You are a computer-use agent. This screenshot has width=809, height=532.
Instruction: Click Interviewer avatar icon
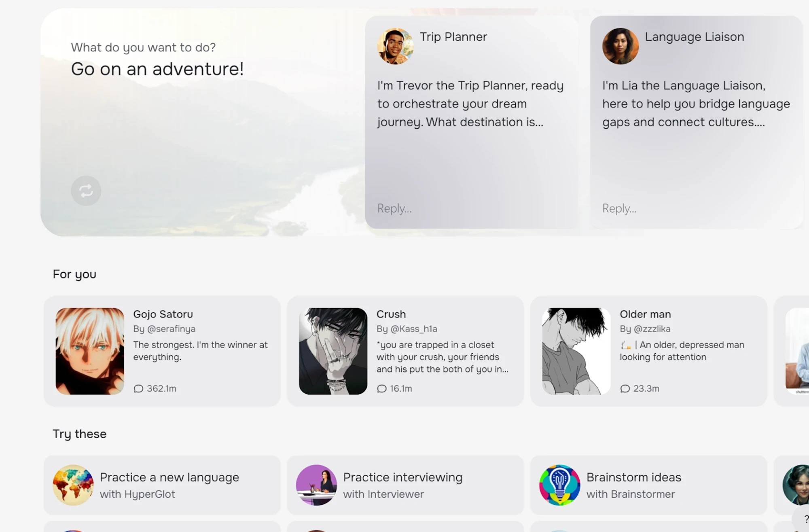pos(316,485)
